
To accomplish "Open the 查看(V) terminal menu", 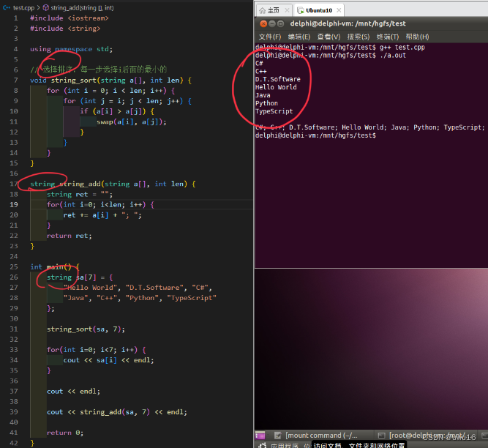I will (x=329, y=37).
